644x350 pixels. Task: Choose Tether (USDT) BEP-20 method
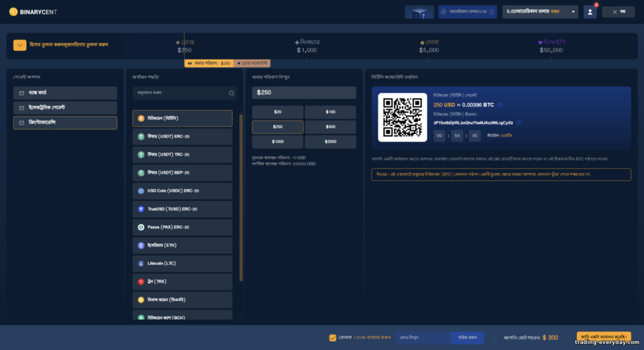(x=182, y=173)
